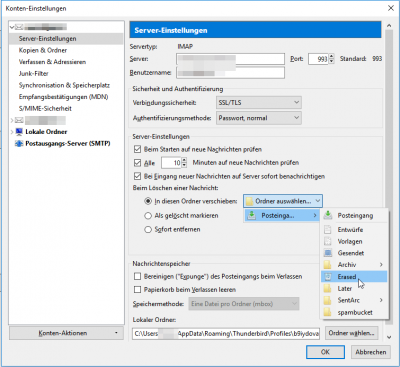Screen dimensions: 400x367
Task: Open Junk-Filter settings
Action: [x=33, y=74]
